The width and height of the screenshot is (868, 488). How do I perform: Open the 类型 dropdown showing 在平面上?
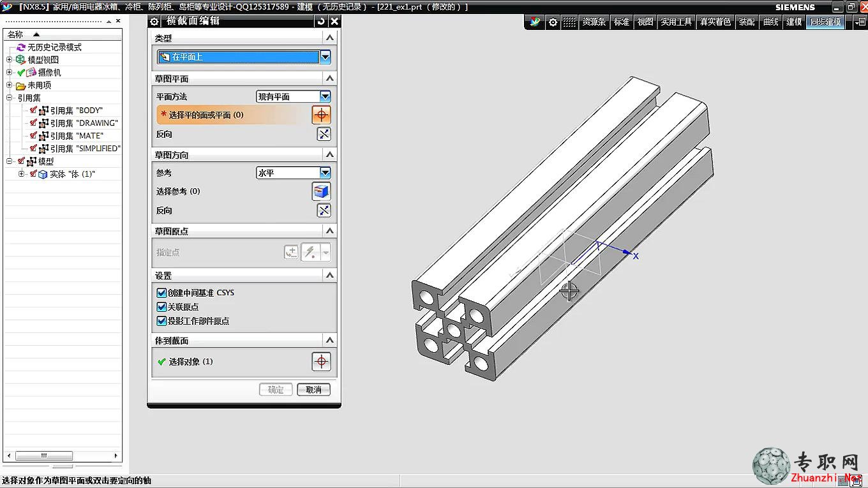[x=244, y=57]
